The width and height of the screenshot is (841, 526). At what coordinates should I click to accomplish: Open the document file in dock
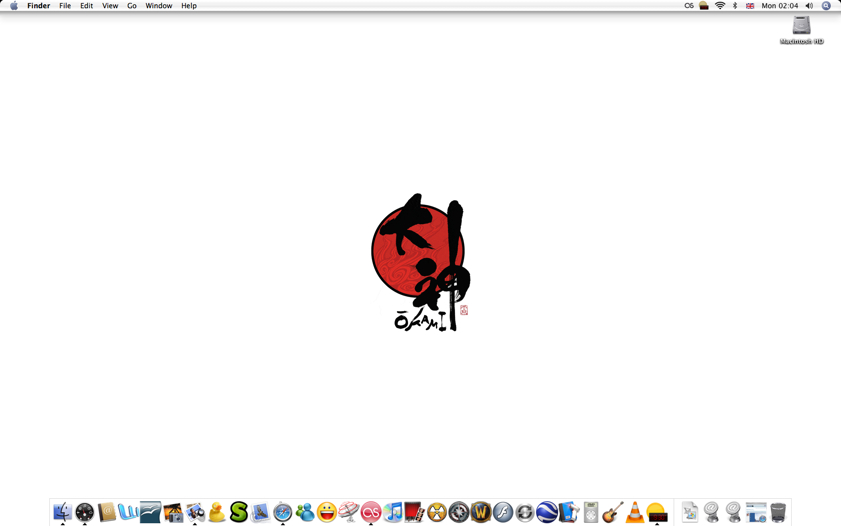690,512
